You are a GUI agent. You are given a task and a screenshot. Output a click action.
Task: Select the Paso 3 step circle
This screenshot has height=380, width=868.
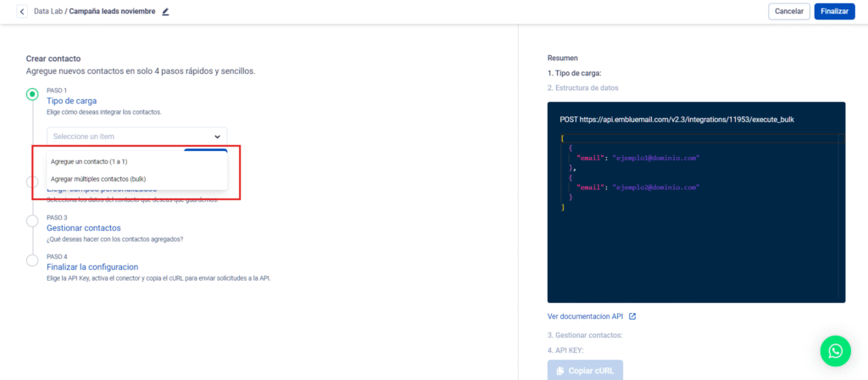coord(32,221)
